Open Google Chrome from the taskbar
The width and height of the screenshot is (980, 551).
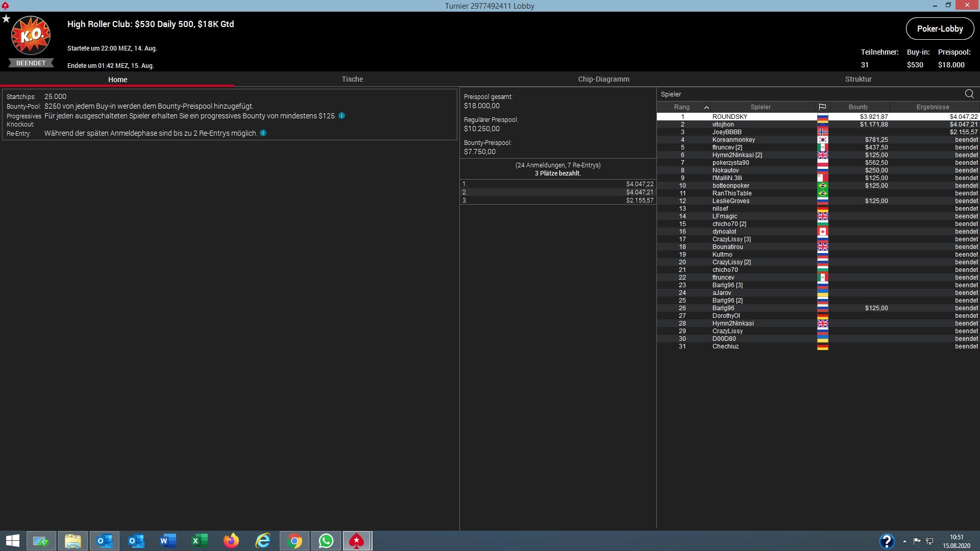coord(295,541)
